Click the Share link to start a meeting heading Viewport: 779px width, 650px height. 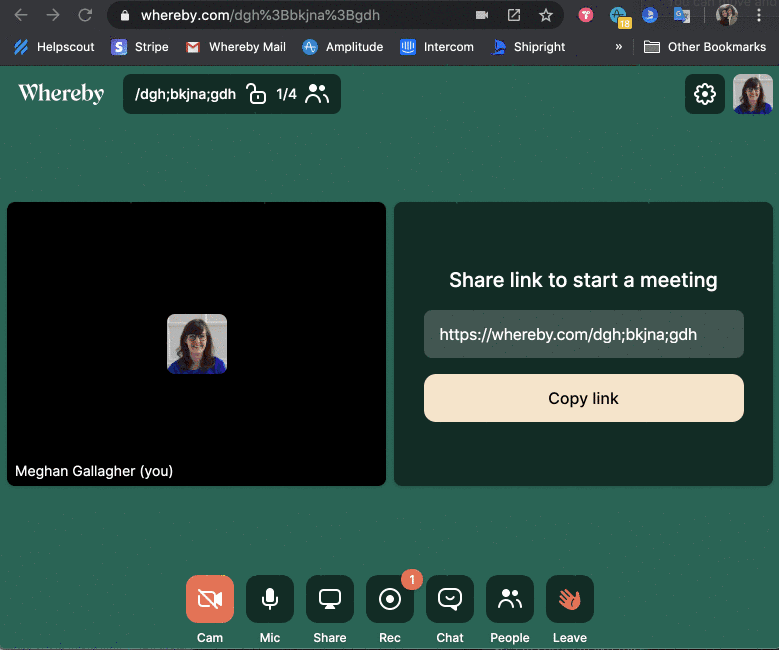pos(583,280)
